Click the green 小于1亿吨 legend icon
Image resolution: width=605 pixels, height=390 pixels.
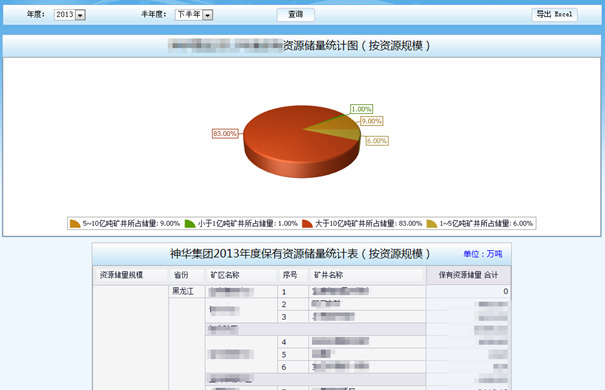click(190, 223)
